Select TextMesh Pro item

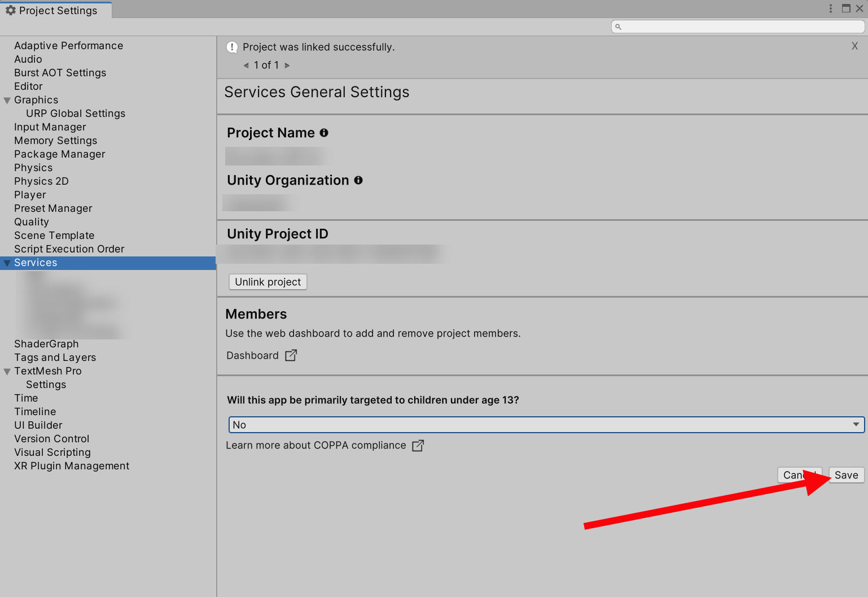tap(48, 371)
